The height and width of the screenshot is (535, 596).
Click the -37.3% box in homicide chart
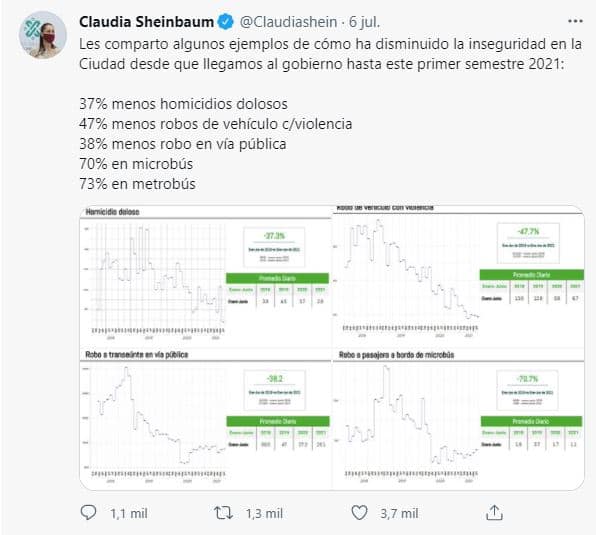coord(274,247)
